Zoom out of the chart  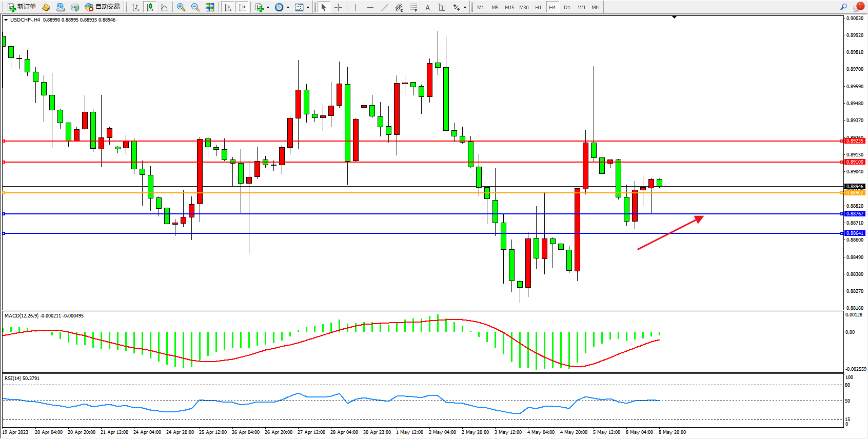pos(195,7)
